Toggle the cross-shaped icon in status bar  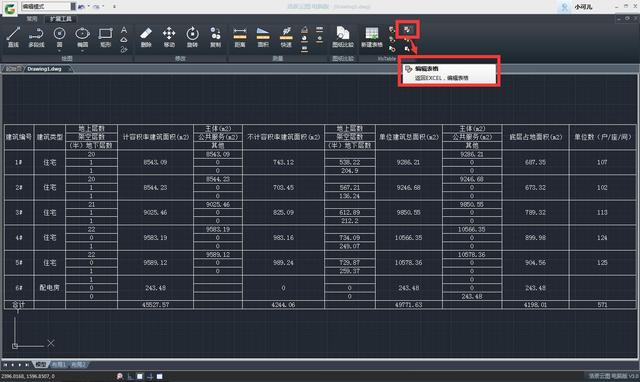click(150, 376)
